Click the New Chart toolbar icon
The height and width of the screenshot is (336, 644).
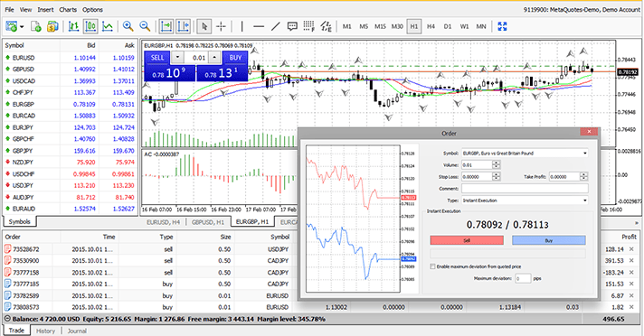(11, 27)
